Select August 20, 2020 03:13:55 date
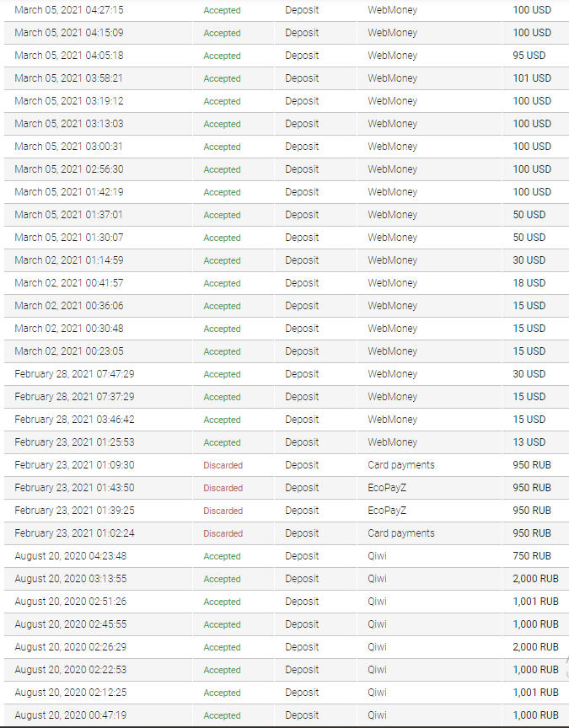Viewport: 569px width, 728px height. point(71,579)
